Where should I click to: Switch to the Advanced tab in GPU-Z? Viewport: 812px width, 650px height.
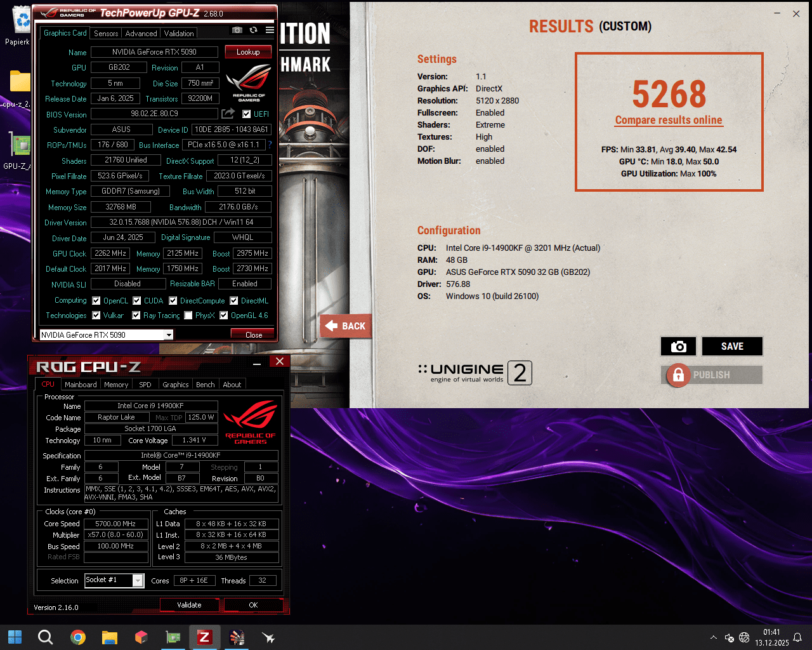click(x=141, y=34)
